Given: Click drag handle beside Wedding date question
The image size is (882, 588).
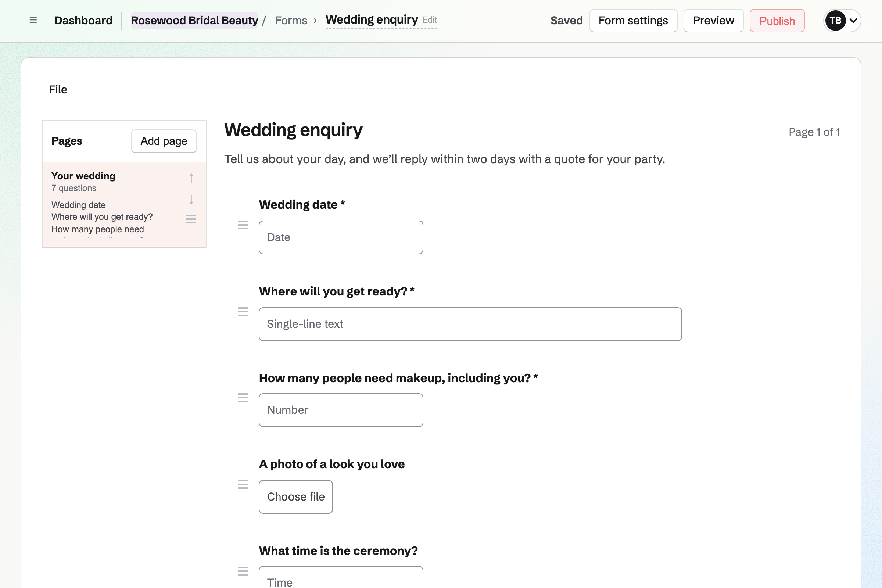Looking at the screenshot, I should (x=243, y=225).
